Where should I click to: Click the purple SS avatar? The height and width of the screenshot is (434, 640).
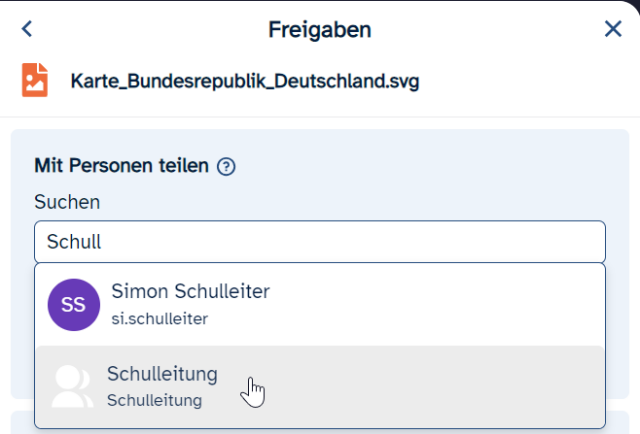click(73, 305)
